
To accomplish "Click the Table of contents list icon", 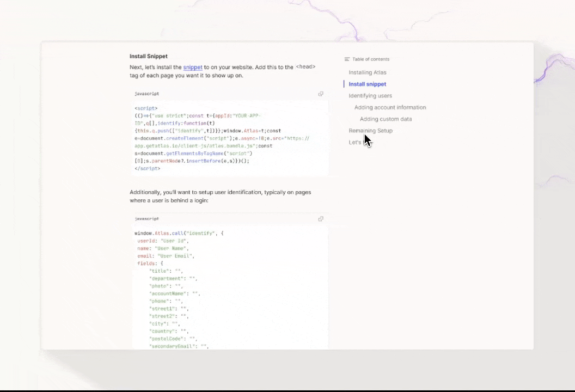I will [347, 59].
